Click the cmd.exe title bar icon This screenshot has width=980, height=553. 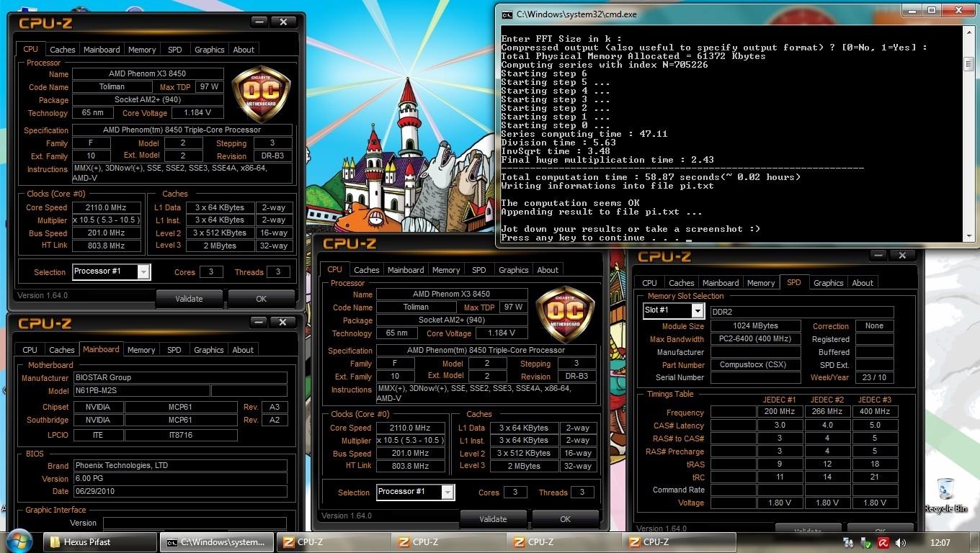click(507, 14)
